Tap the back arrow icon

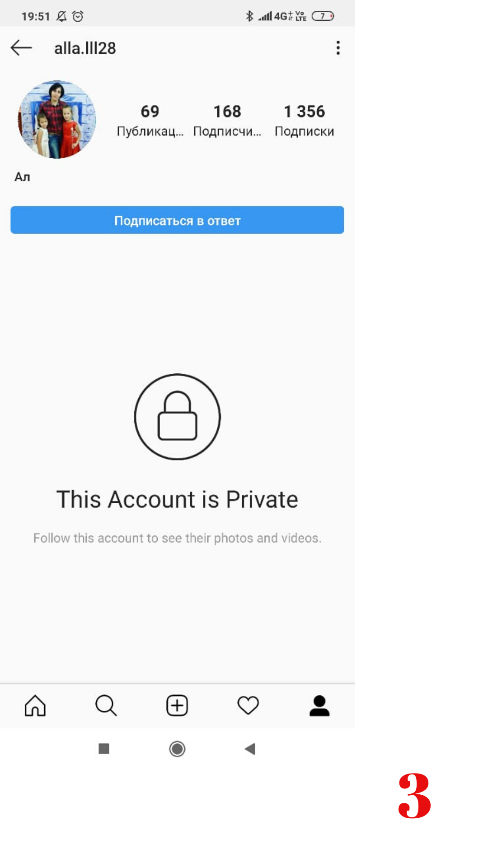21,47
